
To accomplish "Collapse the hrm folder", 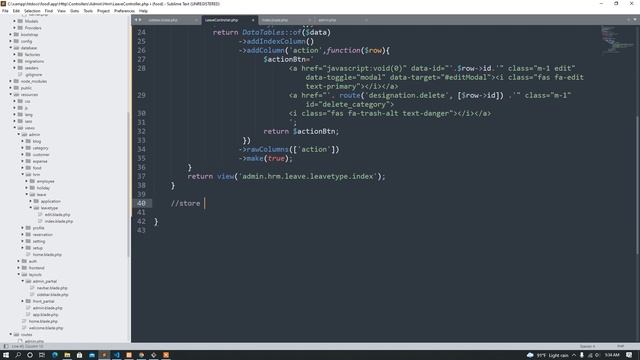I will [23, 175].
